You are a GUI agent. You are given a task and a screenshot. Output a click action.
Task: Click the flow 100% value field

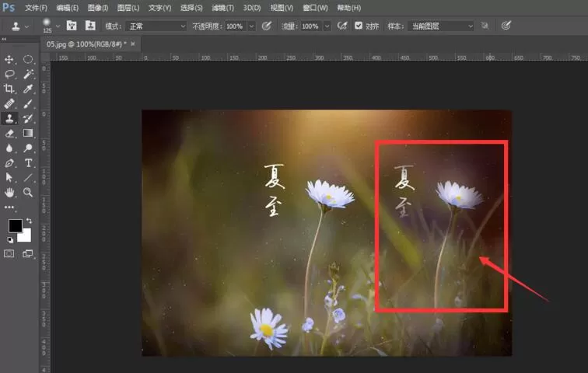point(312,26)
